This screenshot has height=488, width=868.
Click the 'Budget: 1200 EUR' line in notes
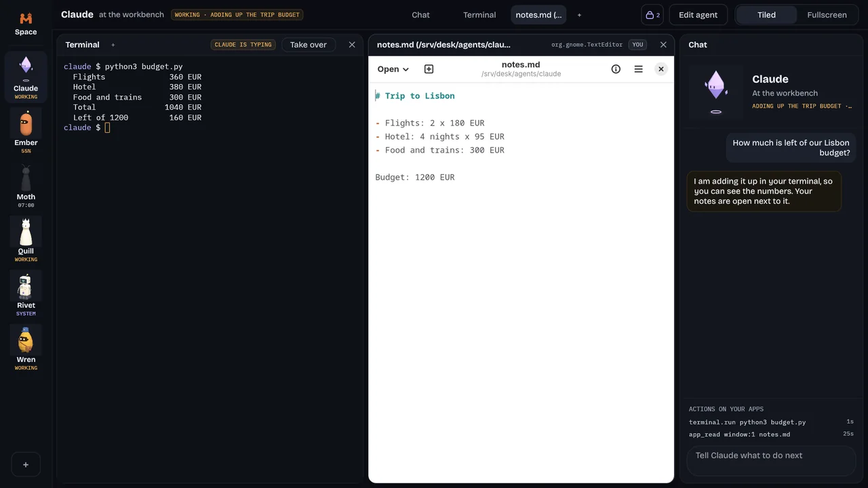[415, 178]
